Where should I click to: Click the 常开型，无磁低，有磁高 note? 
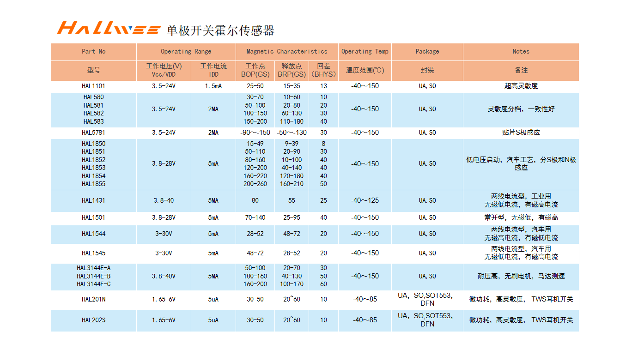pyautogui.click(x=521, y=218)
